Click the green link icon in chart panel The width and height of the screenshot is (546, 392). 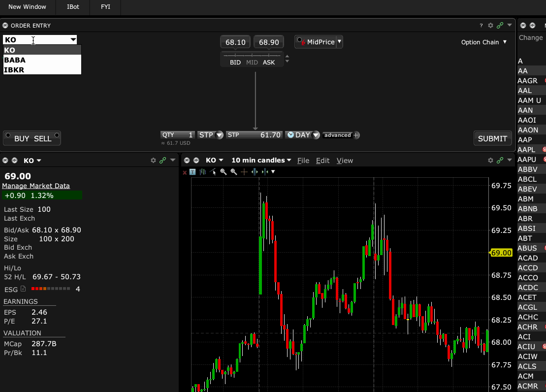500,161
